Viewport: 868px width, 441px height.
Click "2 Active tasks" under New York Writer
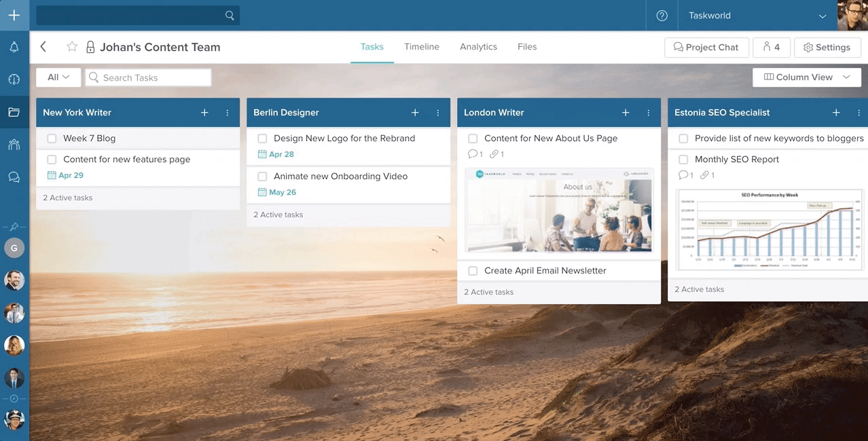tap(68, 198)
